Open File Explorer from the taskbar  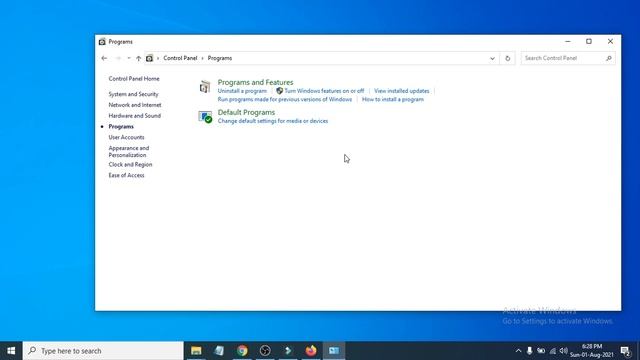tap(196, 351)
